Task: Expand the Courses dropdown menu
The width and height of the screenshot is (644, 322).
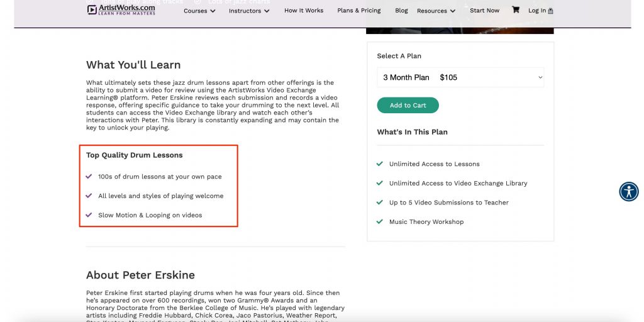Action: pyautogui.click(x=199, y=11)
